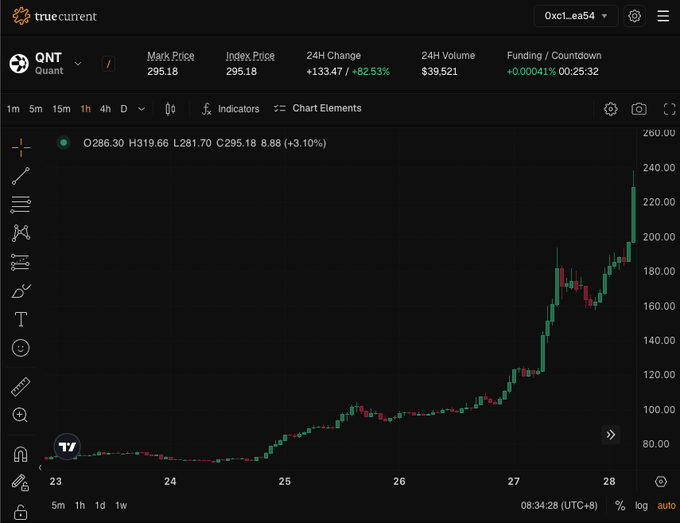
Task: Click the OHLC legend close value C295.18
Action: click(236, 143)
